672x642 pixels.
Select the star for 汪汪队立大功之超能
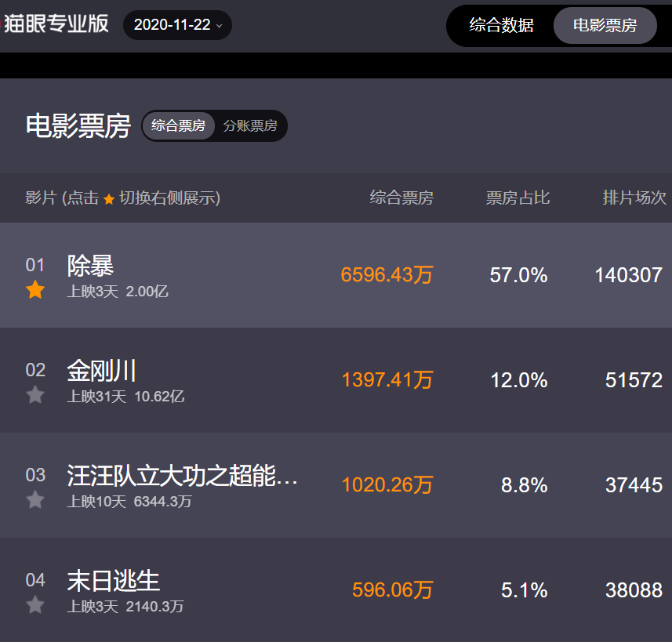pyautogui.click(x=35, y=500)
